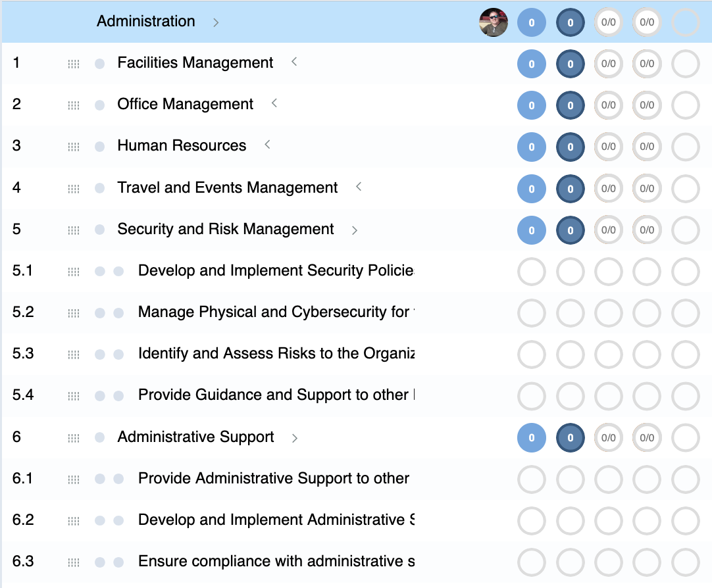Click the light blue badge in the Administration header
The width and height of the screenshot is (712, 588).
(531, 22)
